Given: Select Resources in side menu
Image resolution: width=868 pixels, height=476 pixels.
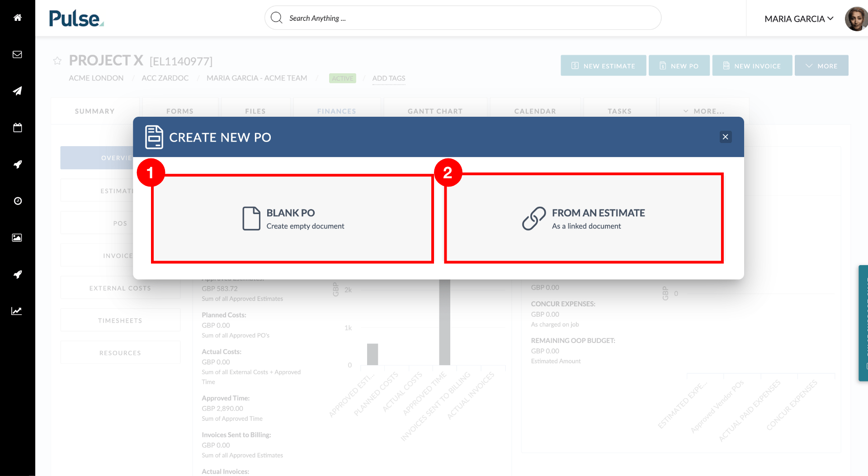Looking at the screenshot, I should tap(120, 353).
